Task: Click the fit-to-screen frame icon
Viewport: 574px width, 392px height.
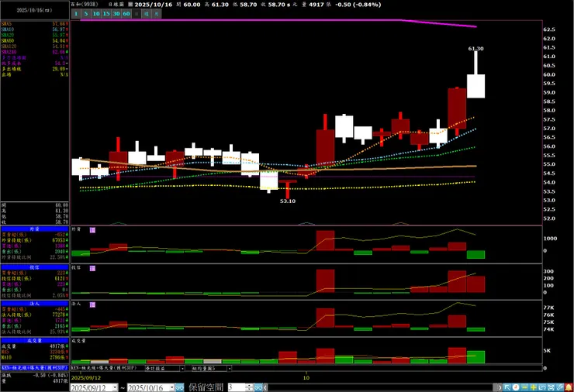Action: pyautogui.click(x=551, y=387)
